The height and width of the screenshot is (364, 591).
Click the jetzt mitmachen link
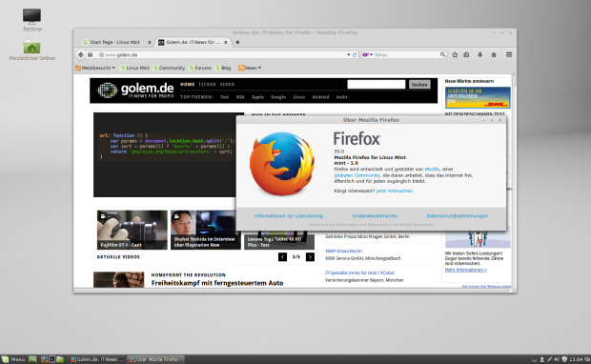click(395, 191)
